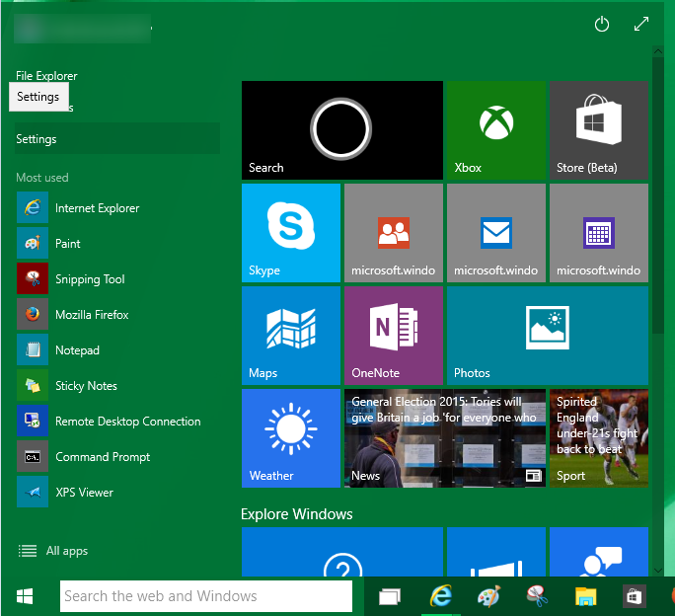Click the Windows Start button
This screenshot has width=675, height=616.
coord(25,596)
